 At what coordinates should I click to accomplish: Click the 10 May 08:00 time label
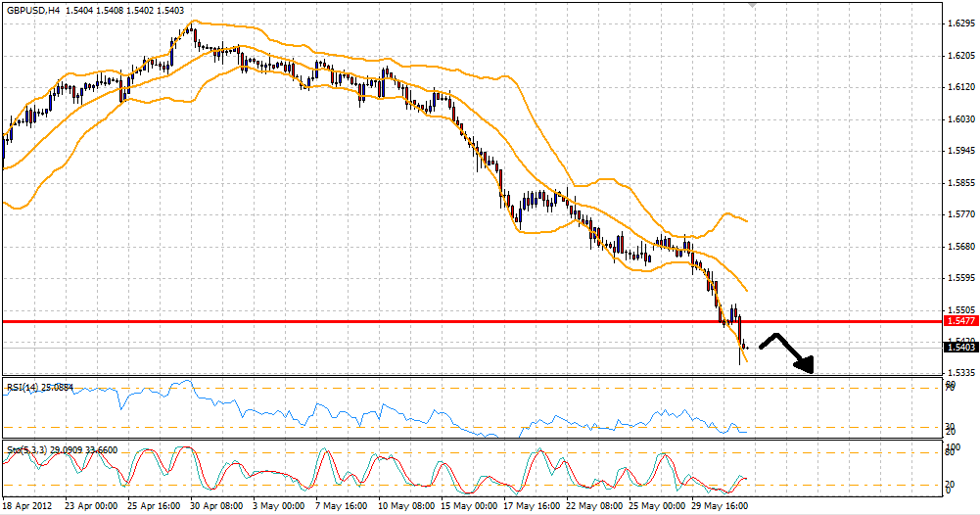tap(407, 505)
